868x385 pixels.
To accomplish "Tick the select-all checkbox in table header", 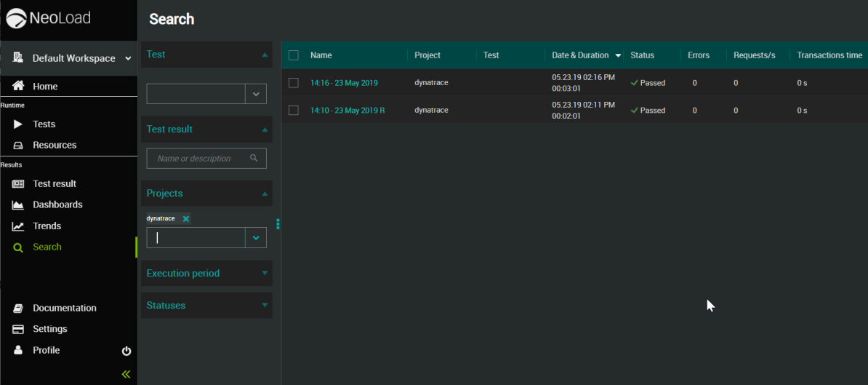I will click(x=294, y=55).
